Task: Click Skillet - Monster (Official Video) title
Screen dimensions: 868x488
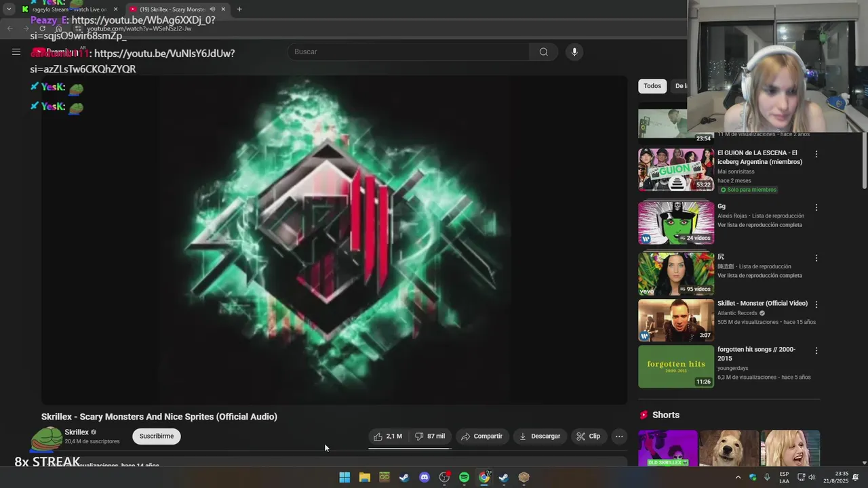Action: (762, 304)
